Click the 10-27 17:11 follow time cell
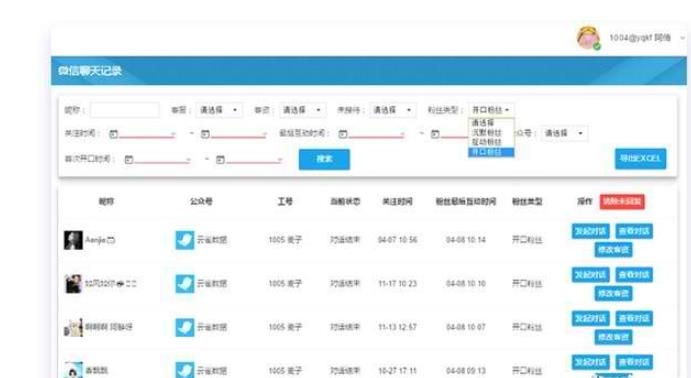This screenshot has width=691, height=378. coord(397,371)
